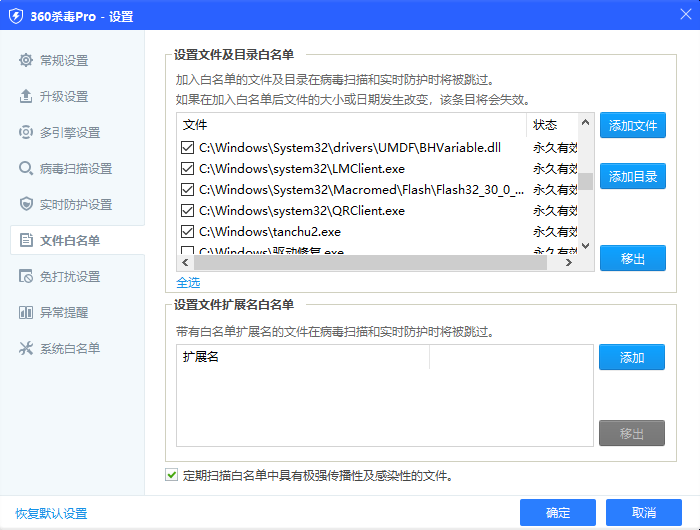
Task: Click the file list scroll-down arrow
Action: [586, 246]
